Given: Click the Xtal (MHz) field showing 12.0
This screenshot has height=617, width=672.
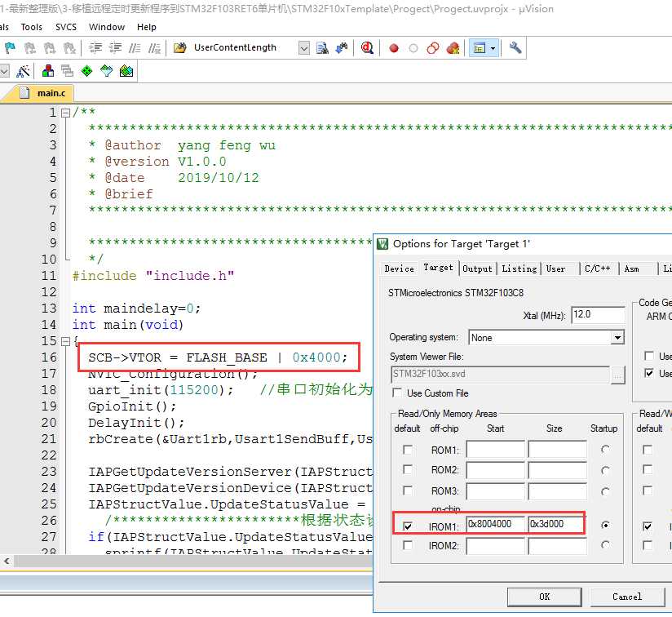Looking at the screenshot, I should pyautogui.click(x=599, y=315).
